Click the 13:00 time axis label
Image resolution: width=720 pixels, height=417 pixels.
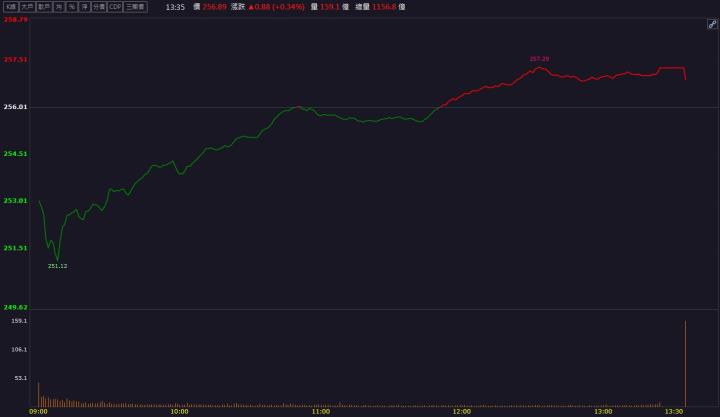pos(603,411)
